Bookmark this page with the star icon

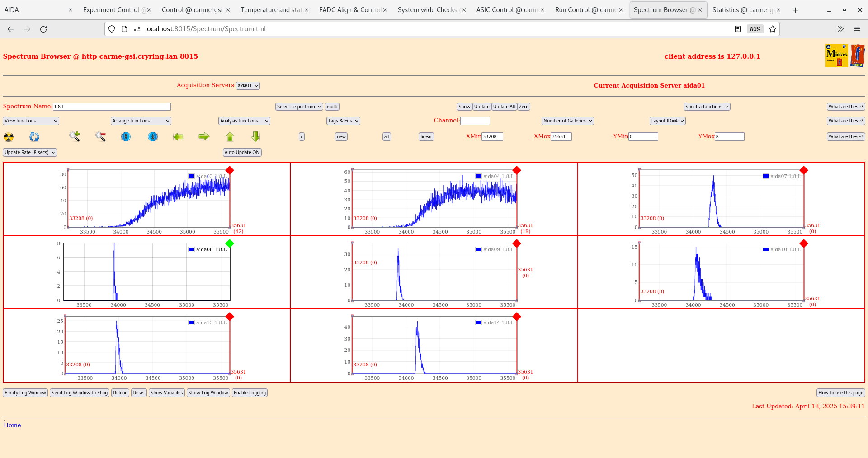[773, 29]
